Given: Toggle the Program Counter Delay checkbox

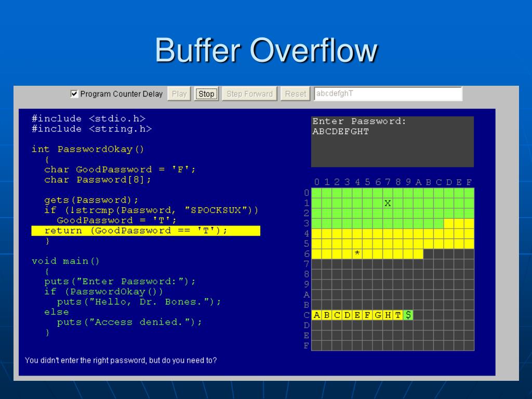Looking at the screenshot, I should pyautogui.click(x=74, y=94).
